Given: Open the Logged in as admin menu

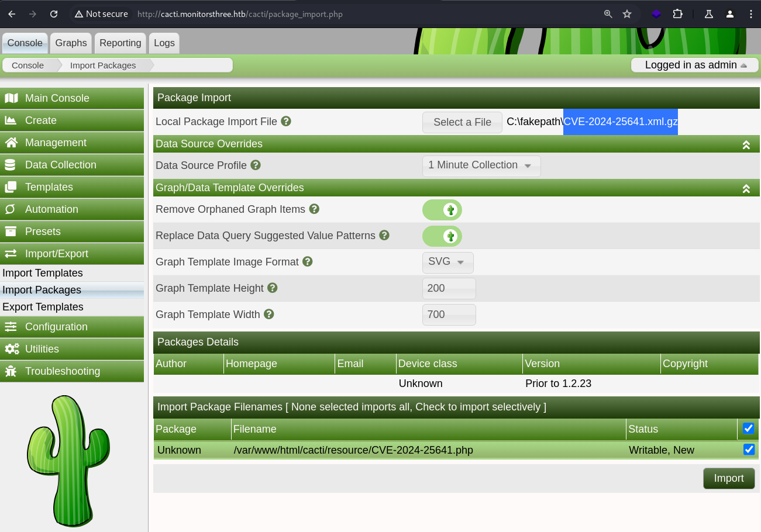Looking at the screenshot, I should 695,65.
